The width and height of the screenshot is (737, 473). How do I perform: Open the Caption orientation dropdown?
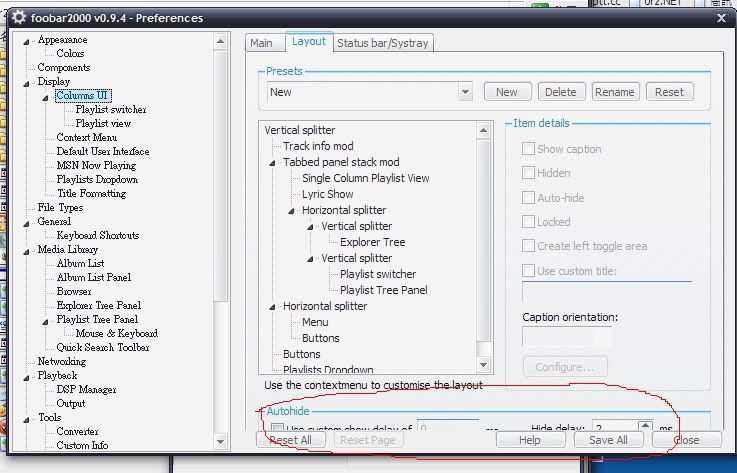567,336
